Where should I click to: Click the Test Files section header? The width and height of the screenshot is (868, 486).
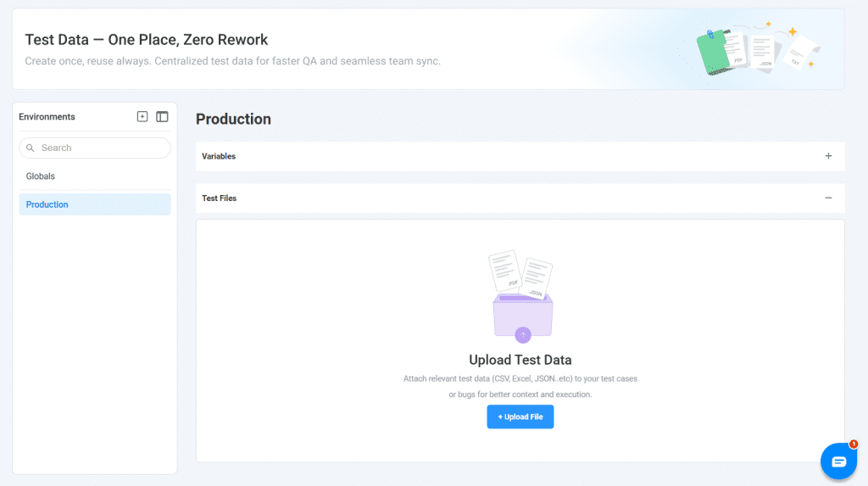point(220,198)
